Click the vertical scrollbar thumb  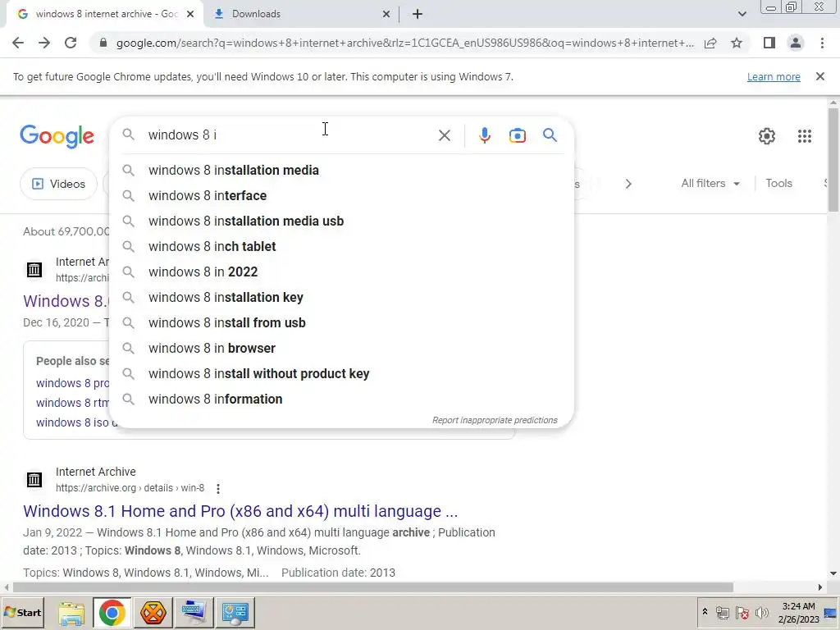pos(833,160)
